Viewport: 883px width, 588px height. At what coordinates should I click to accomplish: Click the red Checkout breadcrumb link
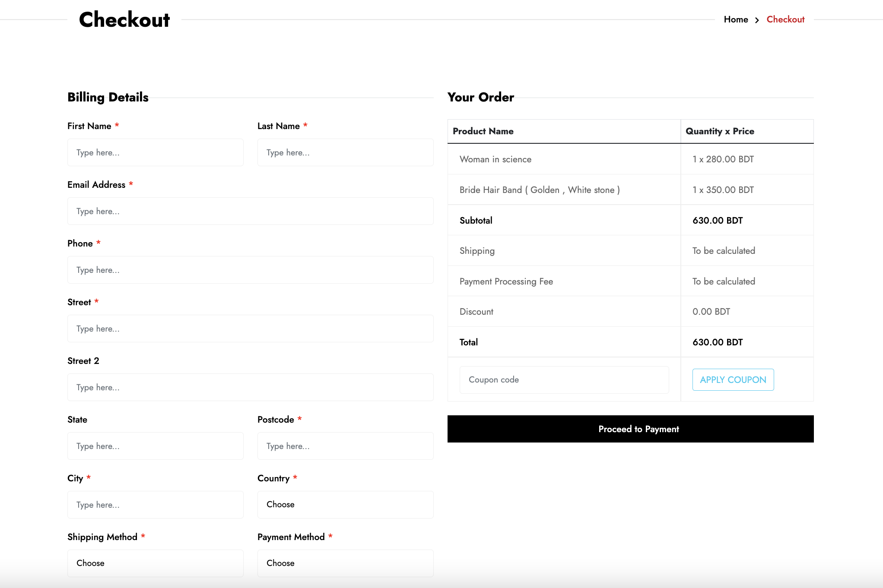coord(785,19)
